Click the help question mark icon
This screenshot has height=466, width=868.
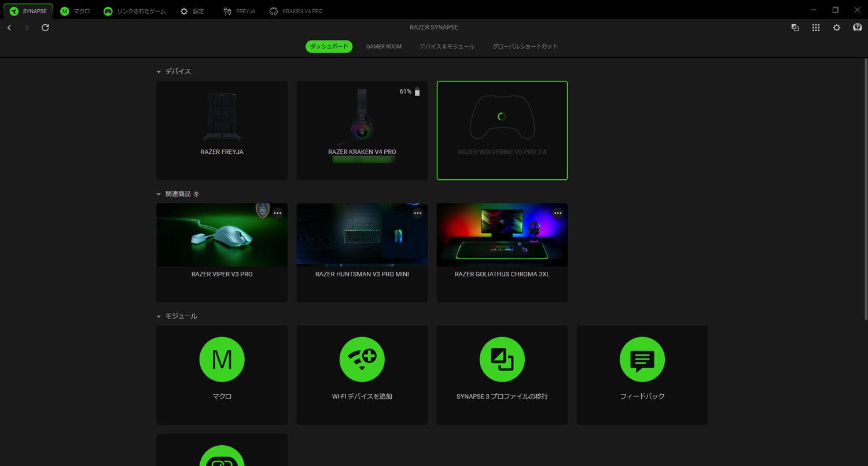[857, 28]
